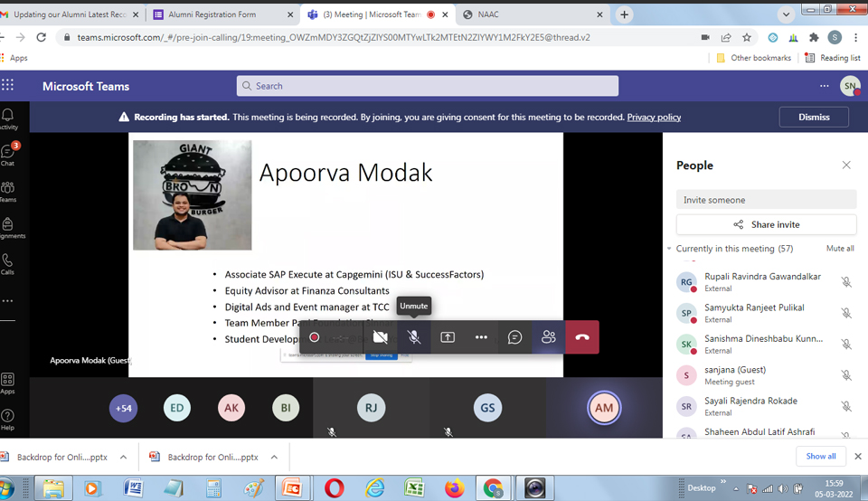Reload the Teams page

[x=41, y=37]
